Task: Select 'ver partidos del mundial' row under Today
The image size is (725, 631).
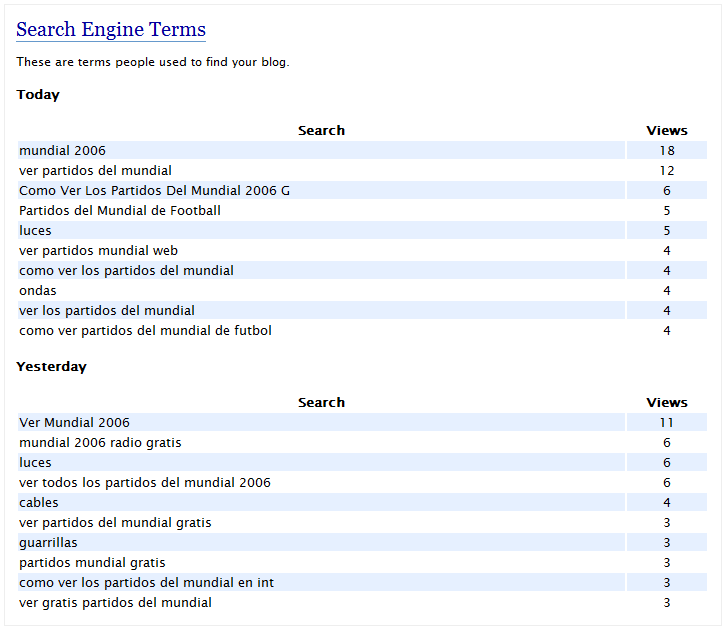Action: pos(95,171)
